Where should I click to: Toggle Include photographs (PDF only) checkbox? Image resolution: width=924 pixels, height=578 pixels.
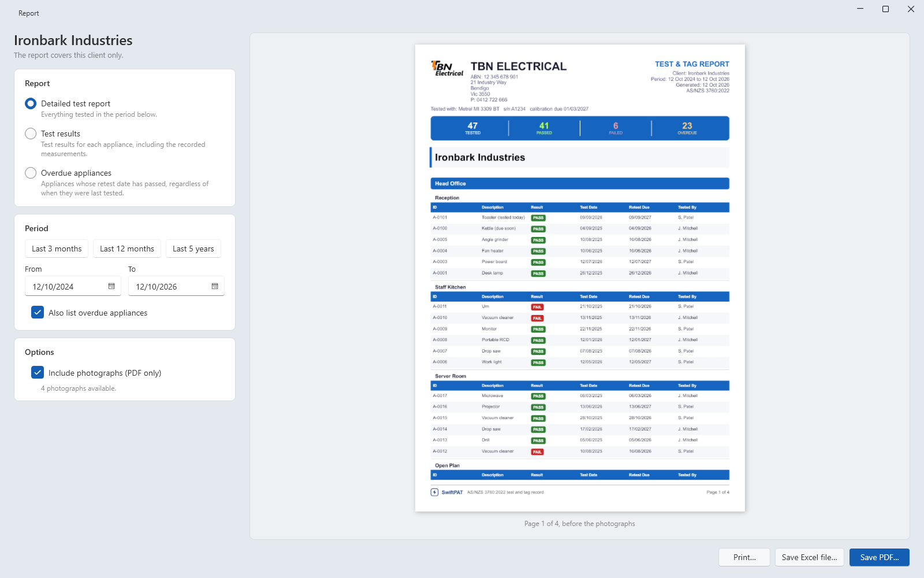(x=38, y=372)
